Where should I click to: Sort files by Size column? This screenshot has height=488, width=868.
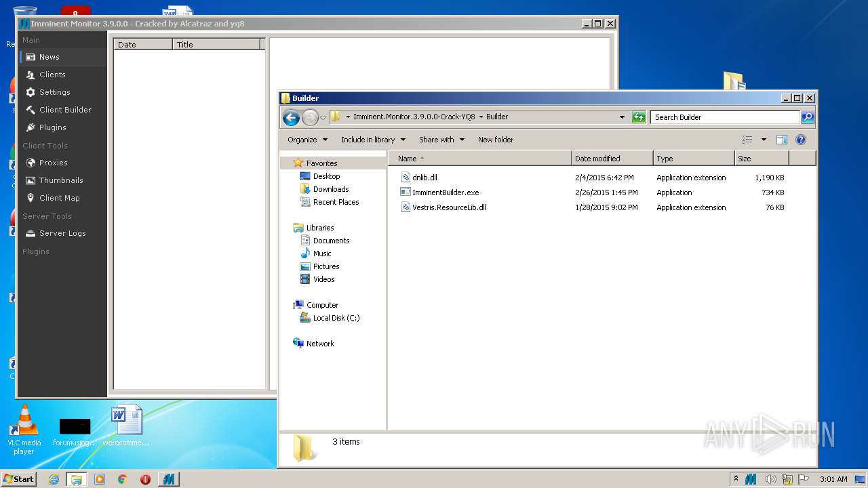(x=762, y=159)
